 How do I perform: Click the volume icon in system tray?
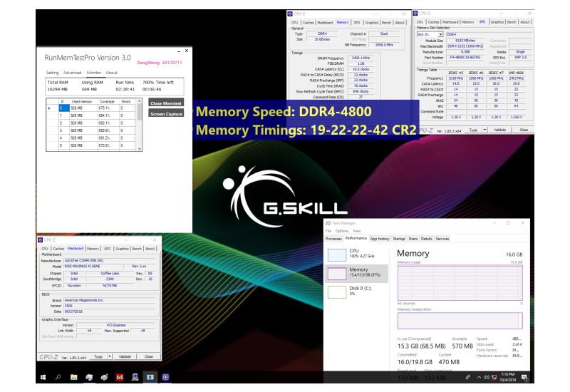click(x=487, y=376)
